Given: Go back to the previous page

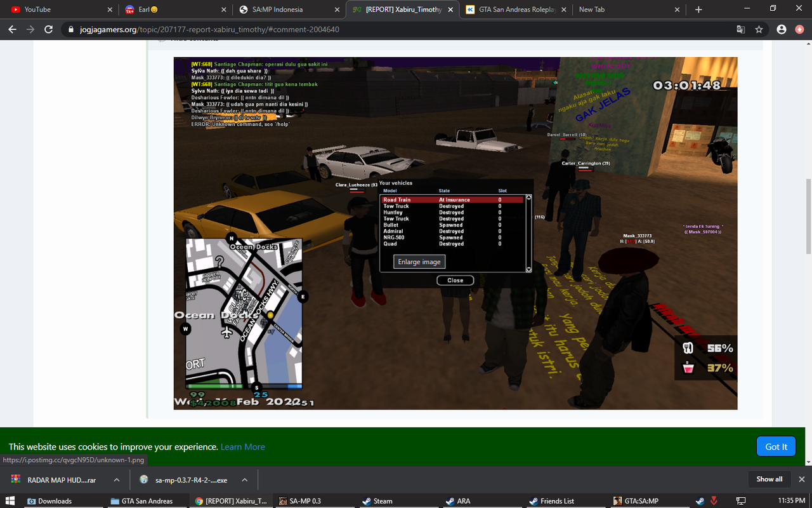Looking at the screenshot, I should [x=13, y=29].
